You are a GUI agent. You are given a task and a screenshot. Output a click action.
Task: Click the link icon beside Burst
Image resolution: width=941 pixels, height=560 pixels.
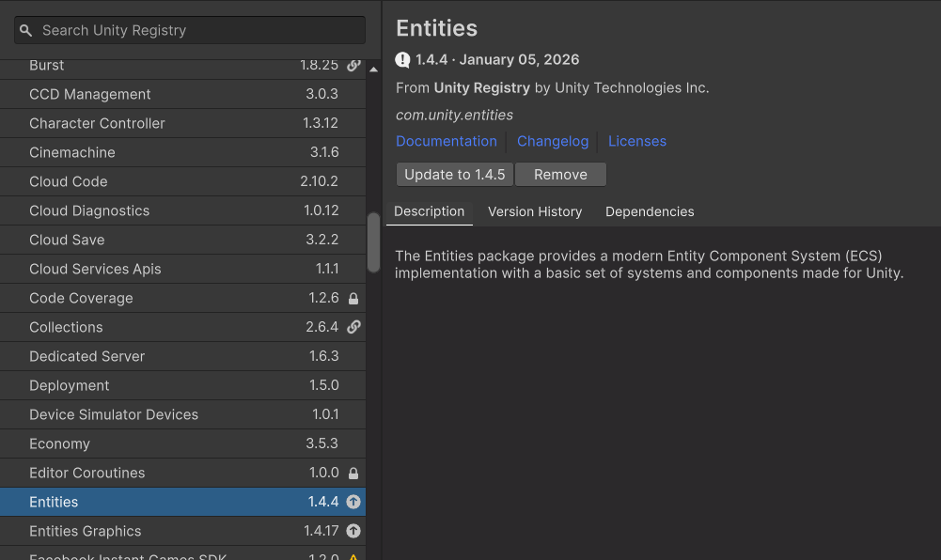pyautogui.click(x=353, y=66)
